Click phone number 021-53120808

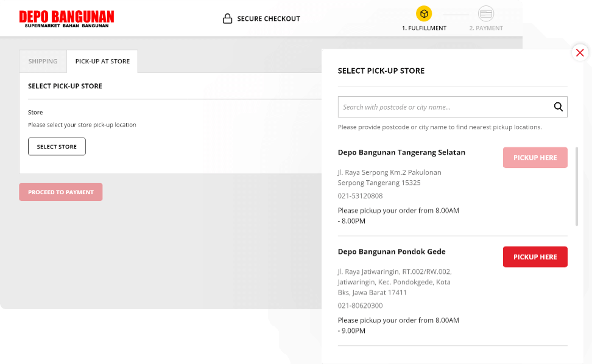click(360, 196)
